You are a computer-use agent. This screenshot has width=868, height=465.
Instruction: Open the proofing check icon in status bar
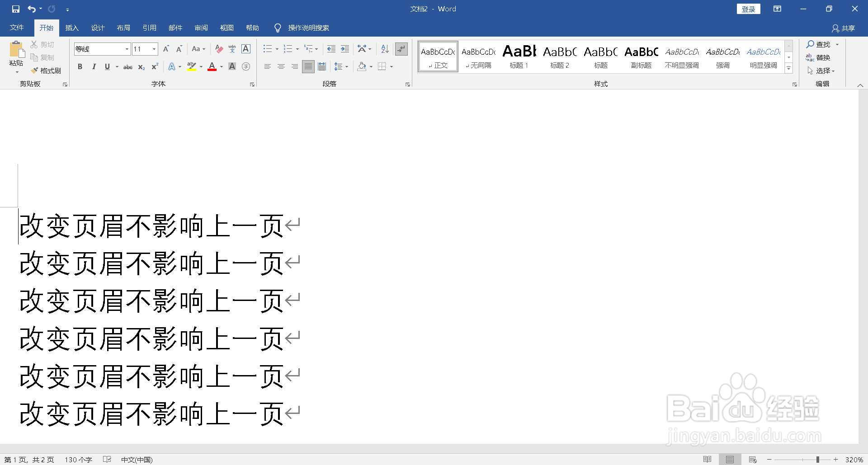tap(107, 460)
